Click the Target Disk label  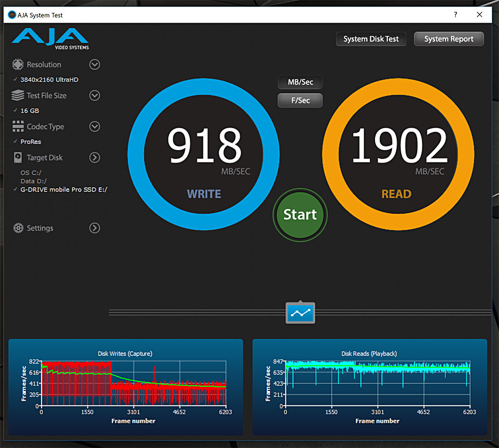click(x=45, y=157)
